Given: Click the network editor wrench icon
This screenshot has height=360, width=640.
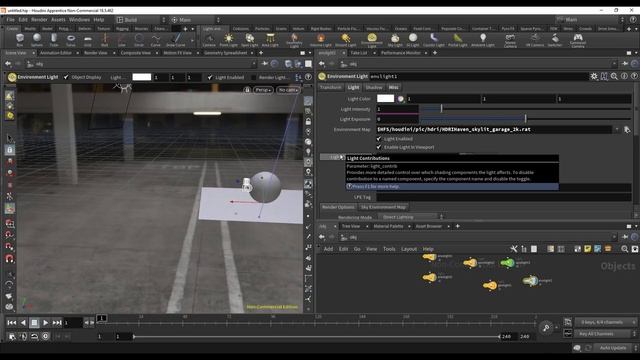Looking at the screenshot, I should [x=514, y=249].
